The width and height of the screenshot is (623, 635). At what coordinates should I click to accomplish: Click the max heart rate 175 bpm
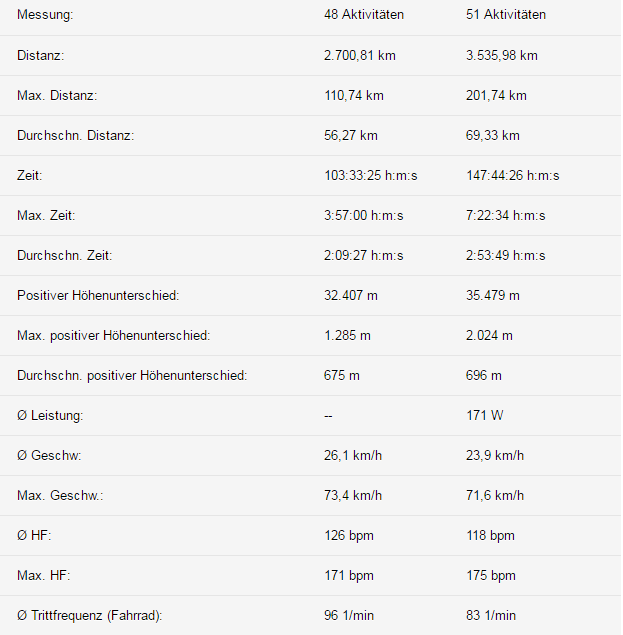pyautogui.click(x=491, y=576)
